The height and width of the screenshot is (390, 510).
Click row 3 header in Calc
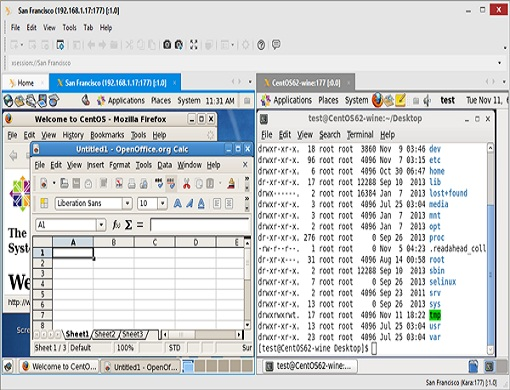(x=42, y=274)
